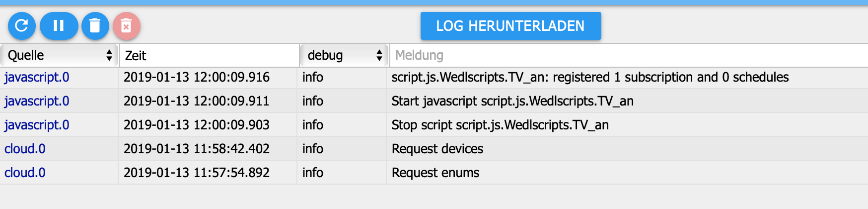Screen dimensions: 868x209
Task: Pause the log output
Action: [59, 25]
